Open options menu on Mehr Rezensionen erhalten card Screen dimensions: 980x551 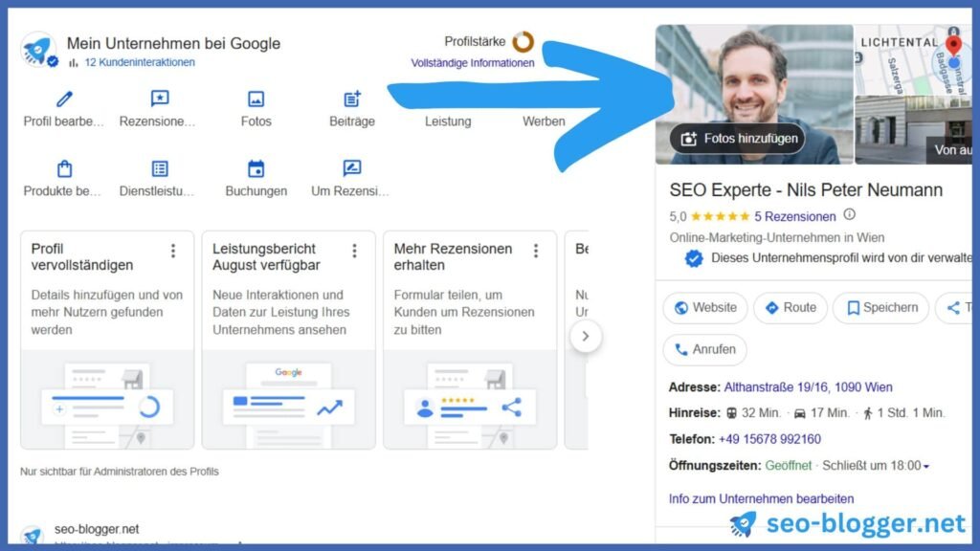[536, 252]
